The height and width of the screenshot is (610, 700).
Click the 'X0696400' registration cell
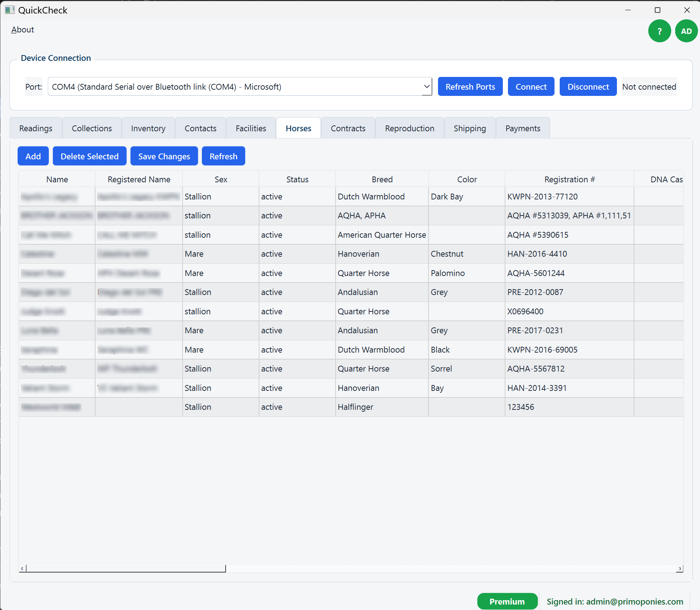(x=570, y=311)
